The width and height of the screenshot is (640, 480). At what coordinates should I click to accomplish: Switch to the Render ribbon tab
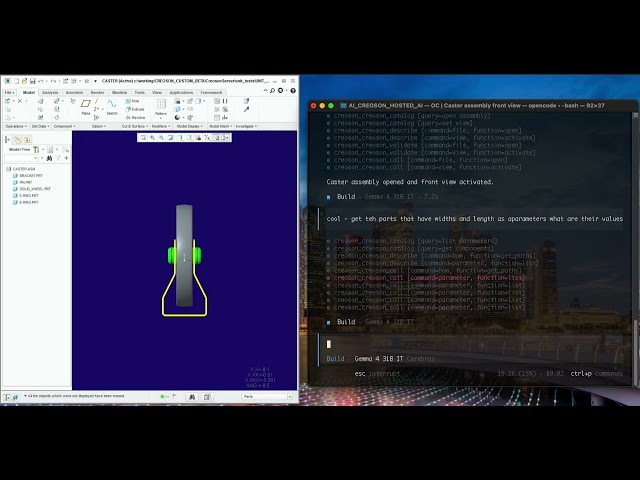click(x=97, y=93)
